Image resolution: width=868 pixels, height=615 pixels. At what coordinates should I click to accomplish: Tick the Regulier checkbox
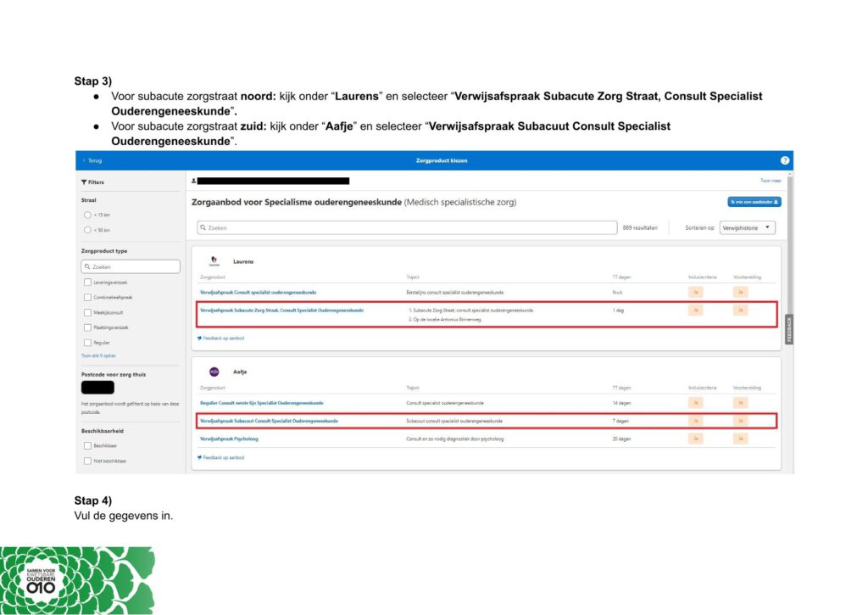[87, 343]
